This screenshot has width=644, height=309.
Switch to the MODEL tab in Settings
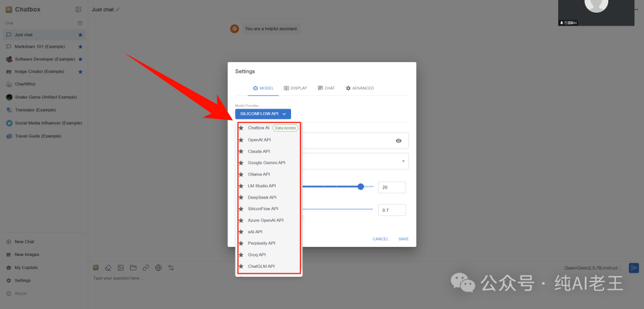point(264,88)
